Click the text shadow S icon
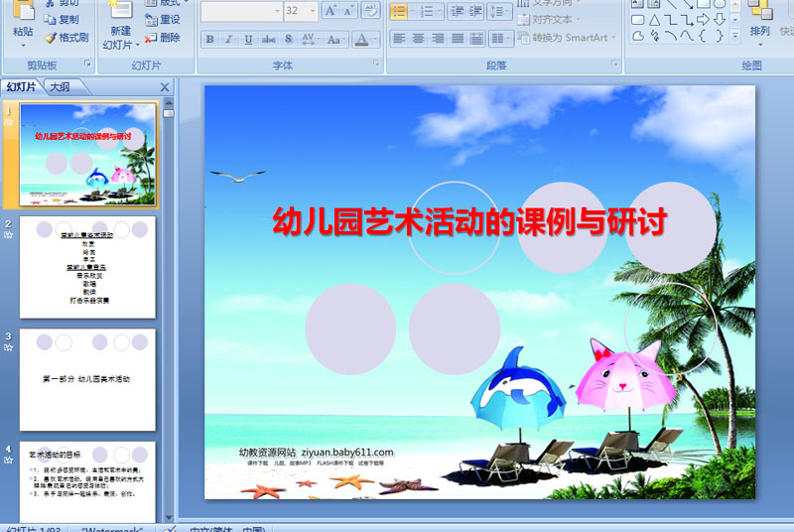Viewport: 794px width, 532px height. coord(289,39)
